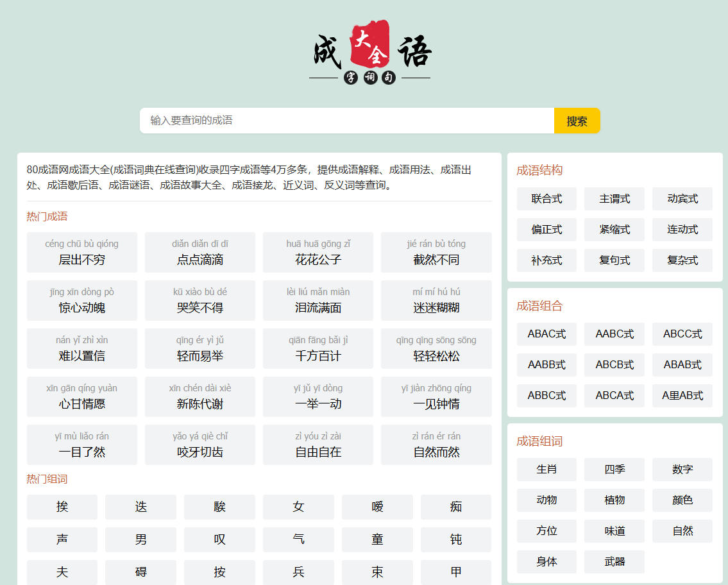Open word group for character 兵

[298, 572]
